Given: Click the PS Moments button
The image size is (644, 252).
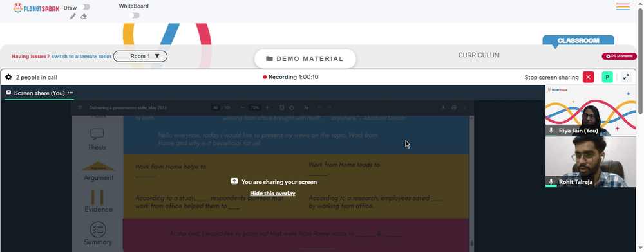Looking at the screenshot, I should coord(620,56).
